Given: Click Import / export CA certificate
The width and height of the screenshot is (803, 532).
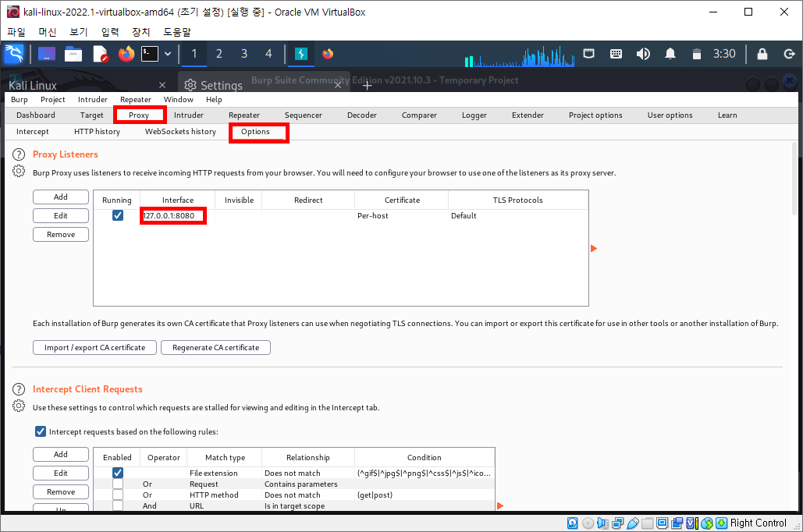Looking at the screenshot, I should click(94, 348).
